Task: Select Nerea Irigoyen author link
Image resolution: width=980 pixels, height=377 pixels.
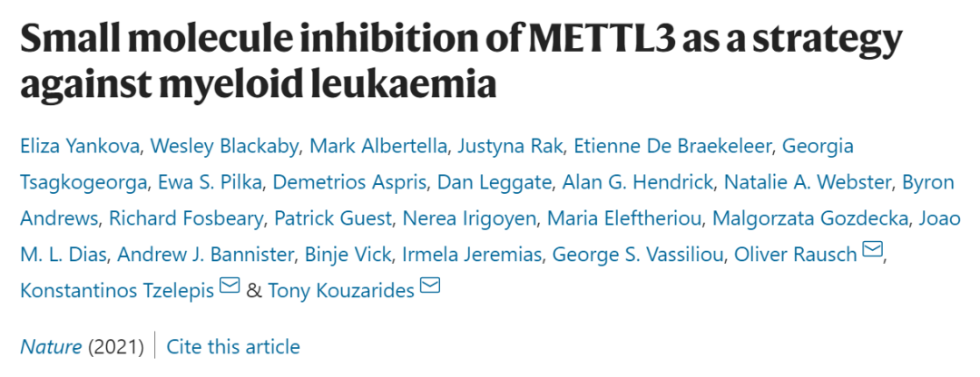Action: pyautogui.click(x=469, y=218)
